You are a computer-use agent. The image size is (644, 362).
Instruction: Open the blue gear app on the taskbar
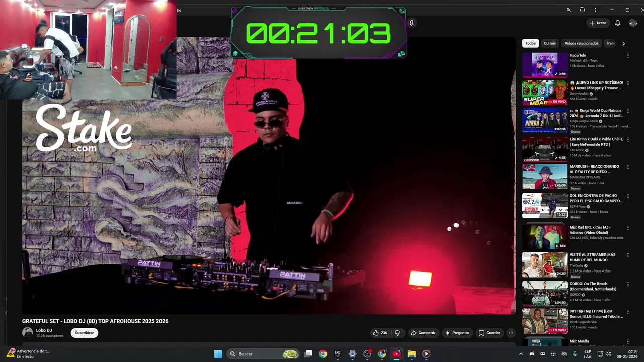(352, 354)
